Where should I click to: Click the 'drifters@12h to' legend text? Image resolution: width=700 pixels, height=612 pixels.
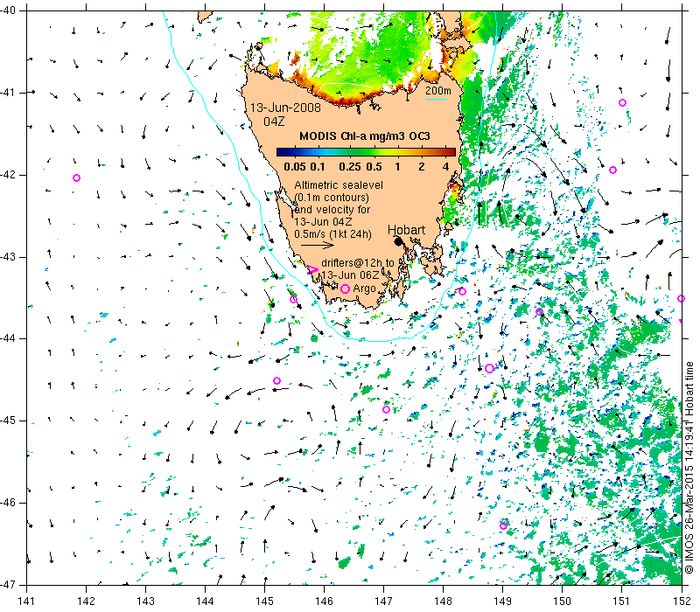coord(358,263)
